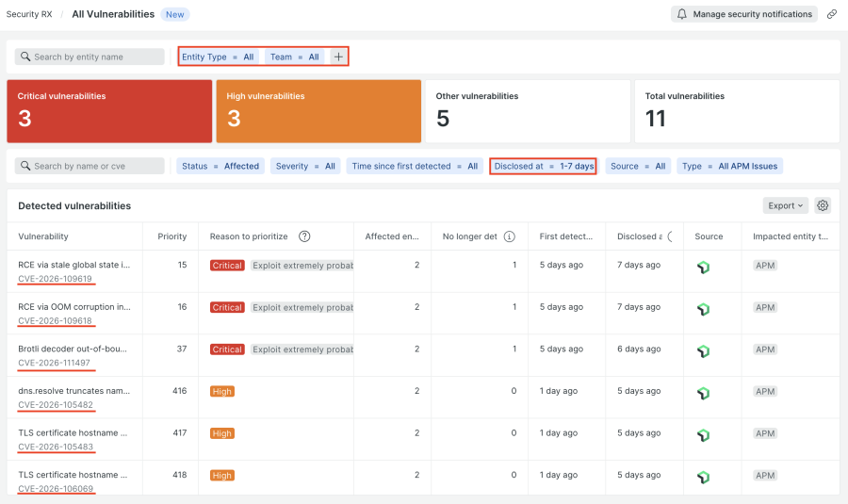Add a new filter with the plus icon

pos(338,57)
